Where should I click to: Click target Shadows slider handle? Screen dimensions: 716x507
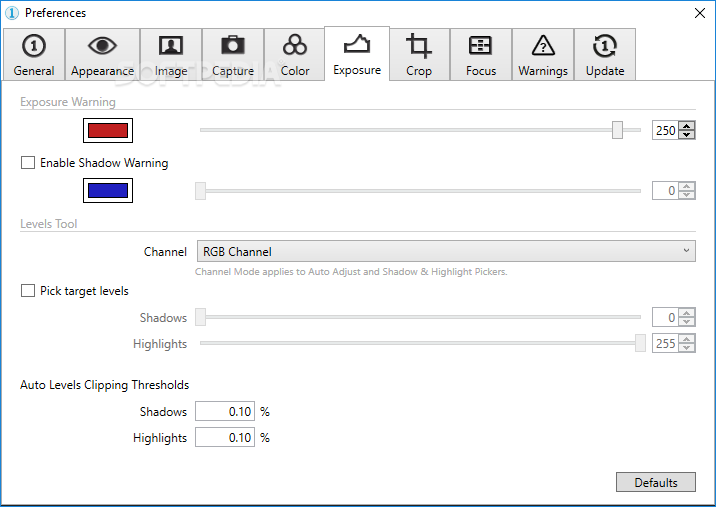point(200,317)
